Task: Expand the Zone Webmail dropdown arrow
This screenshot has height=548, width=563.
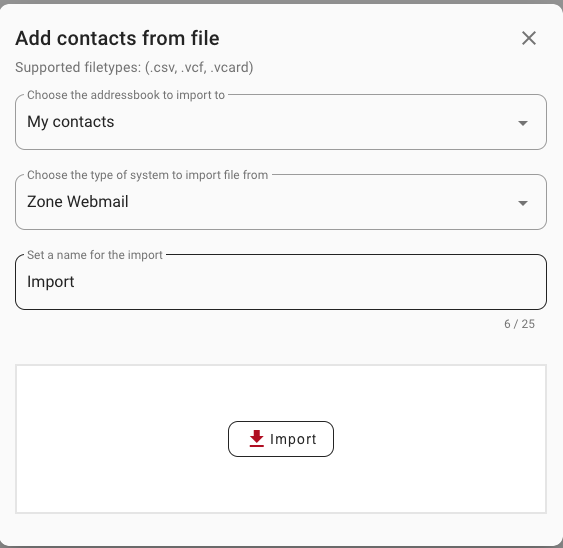Action: pos(523,203)
